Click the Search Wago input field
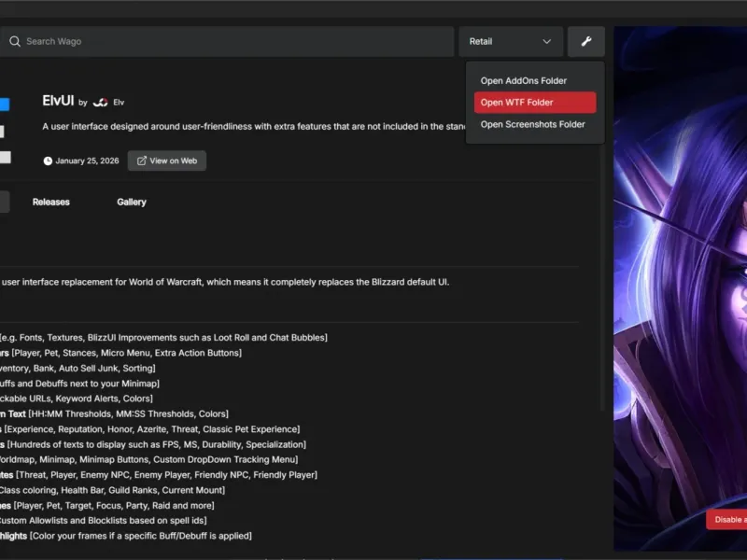The width and height of the screenshot is (747, 560). pyautogui.click(x=226, y=41)
